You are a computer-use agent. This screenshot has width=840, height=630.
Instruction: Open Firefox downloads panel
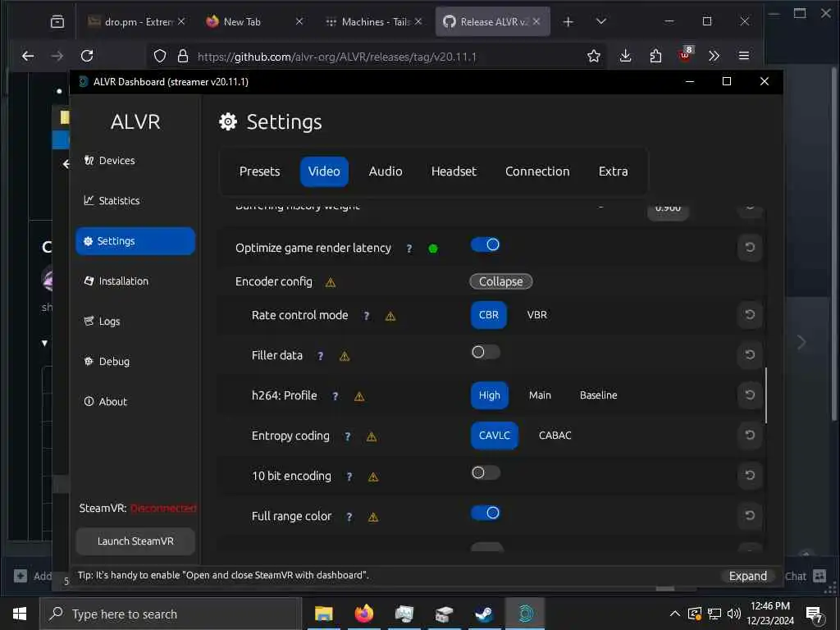(625, 56)
